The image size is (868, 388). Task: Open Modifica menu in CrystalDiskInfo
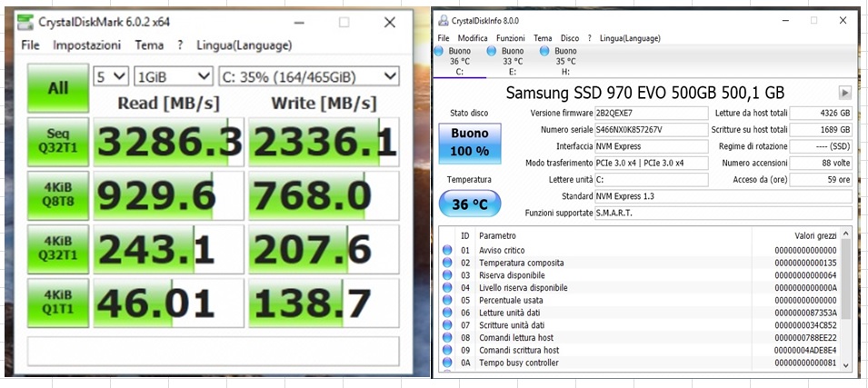pos(473,38)
